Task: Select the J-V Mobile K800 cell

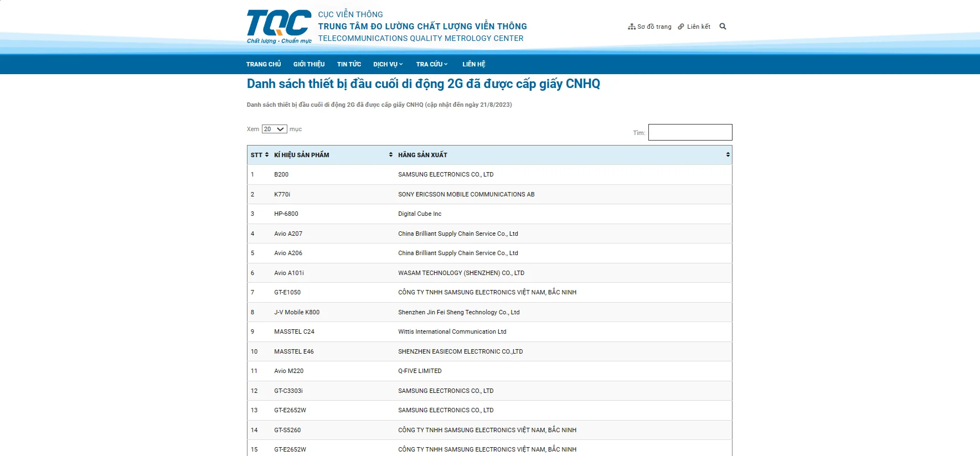Action: 297,312
